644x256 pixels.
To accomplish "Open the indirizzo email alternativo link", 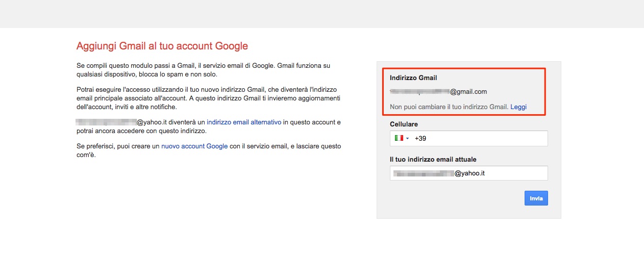I will click(244, 122).
